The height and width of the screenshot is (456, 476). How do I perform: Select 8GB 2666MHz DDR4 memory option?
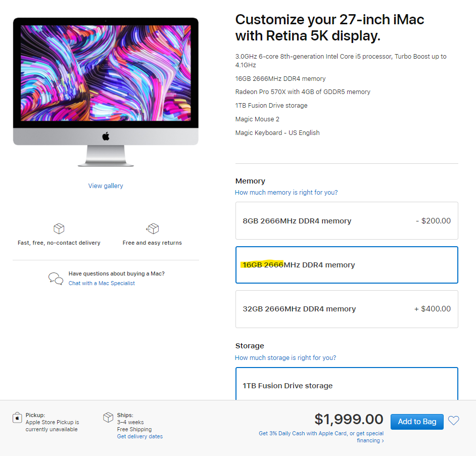pyautogui.click(x=347, y=221)
